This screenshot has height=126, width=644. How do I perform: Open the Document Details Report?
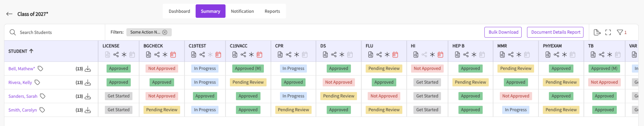555,32
